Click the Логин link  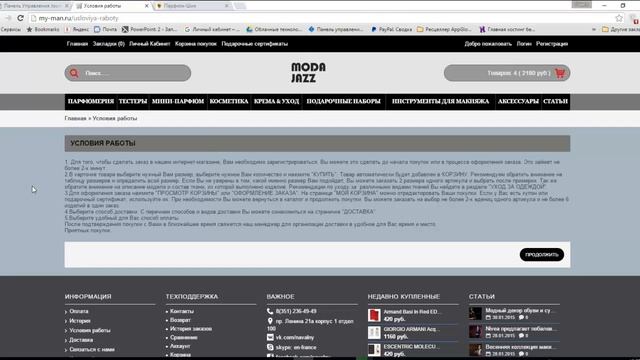(524, 44)
